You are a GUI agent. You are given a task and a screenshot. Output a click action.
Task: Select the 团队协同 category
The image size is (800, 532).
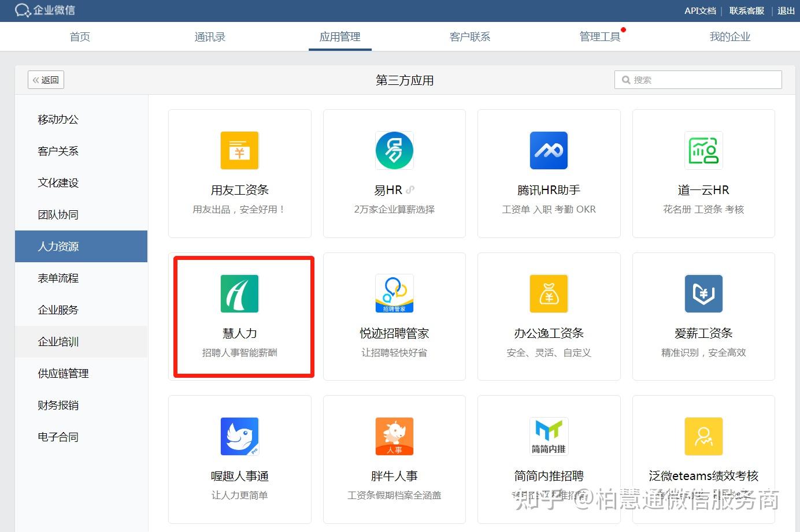click(82, 215)
